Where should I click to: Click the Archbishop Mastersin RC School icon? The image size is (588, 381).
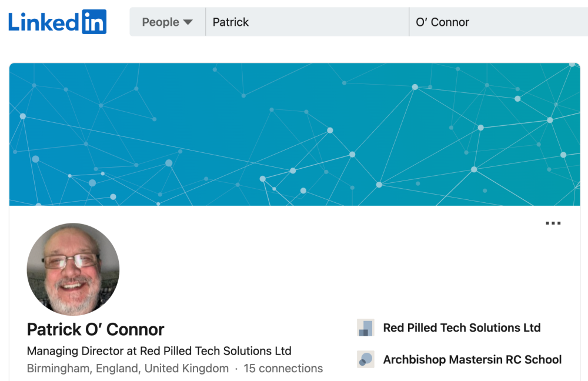366,359
